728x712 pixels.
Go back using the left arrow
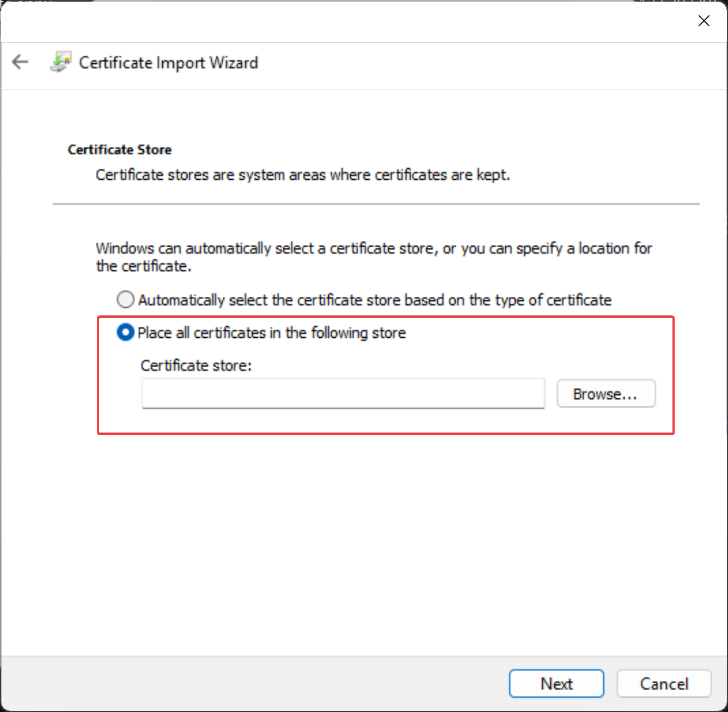tap(20, 62)
